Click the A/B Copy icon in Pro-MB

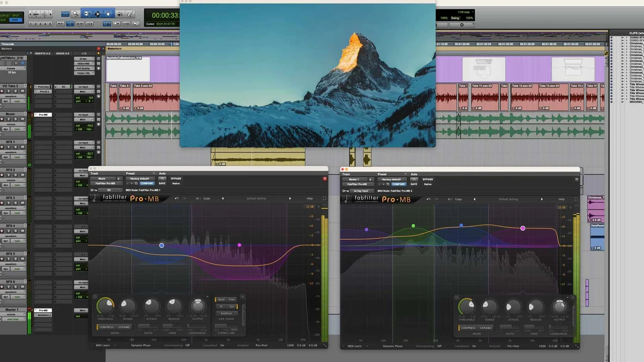tap(198, 198)
